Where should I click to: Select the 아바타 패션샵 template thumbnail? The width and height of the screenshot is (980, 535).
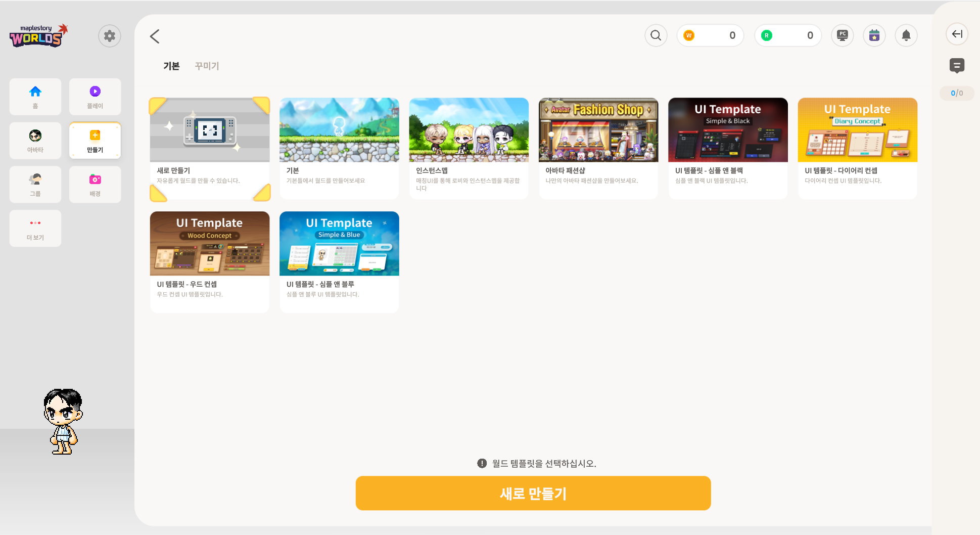[x=598, y=130]
